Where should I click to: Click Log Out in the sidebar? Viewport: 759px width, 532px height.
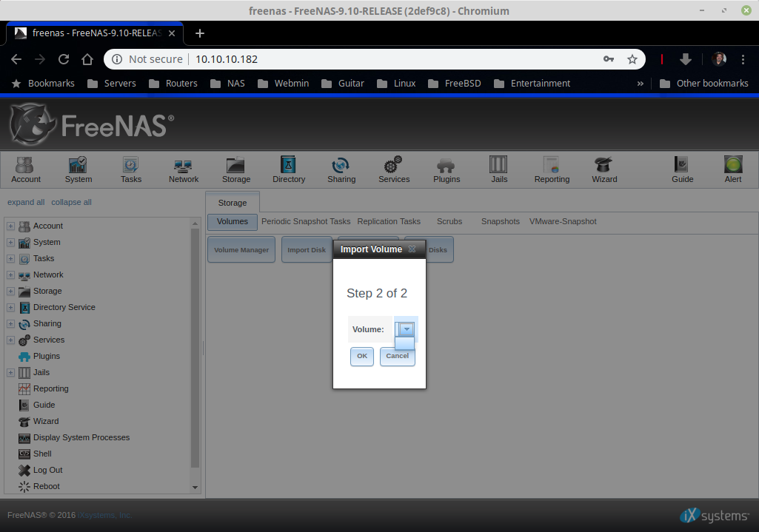coord(48,470)
